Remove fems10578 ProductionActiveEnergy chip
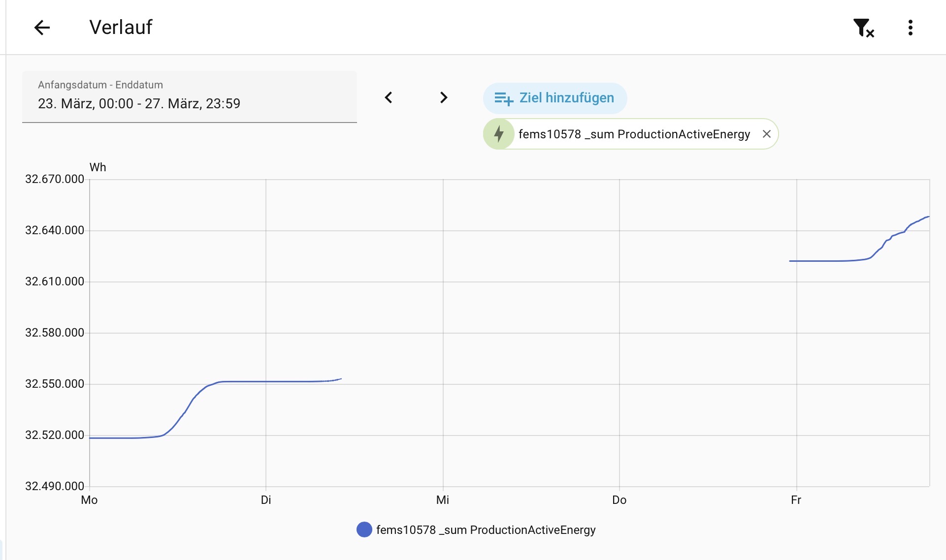The height and width of the screenshot is (560, 946). tap(766, 134)
